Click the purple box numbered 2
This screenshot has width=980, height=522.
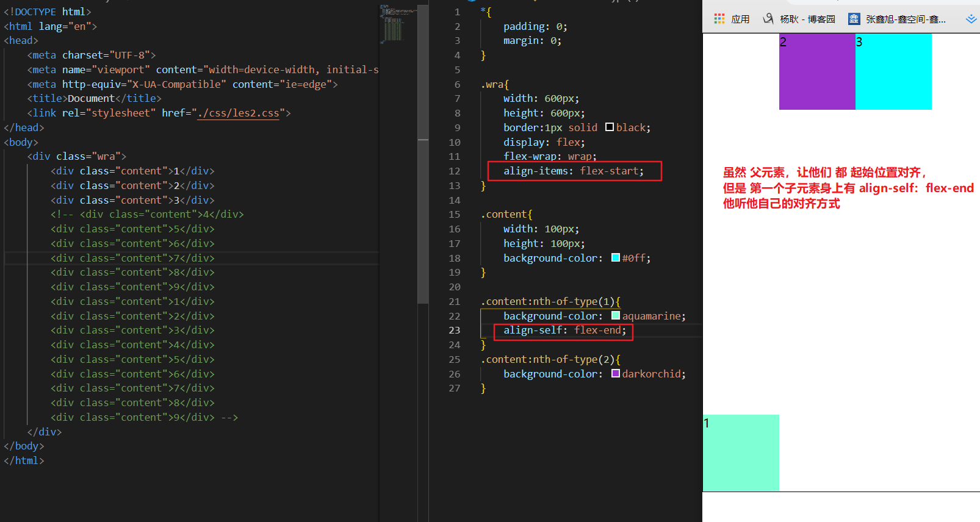pyautogui.click(x=817, y=72)
